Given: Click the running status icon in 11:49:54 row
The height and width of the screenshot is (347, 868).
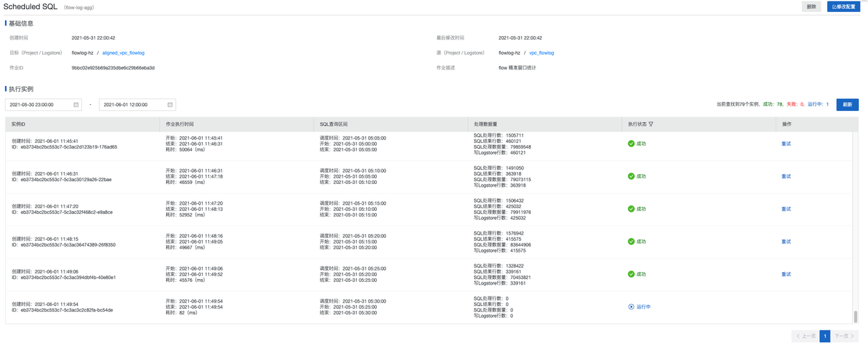Looking at the screenshot, I should pyautogui.click(x=631, y=307).
